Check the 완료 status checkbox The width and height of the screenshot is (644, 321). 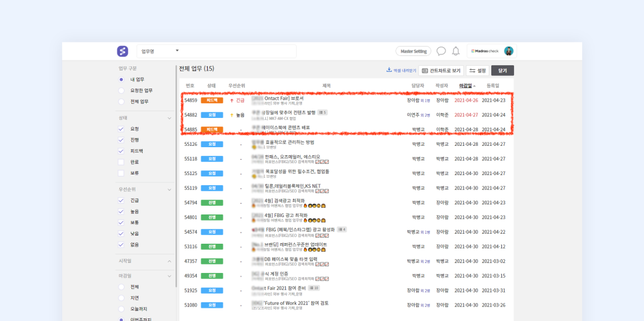pos(121,162)
